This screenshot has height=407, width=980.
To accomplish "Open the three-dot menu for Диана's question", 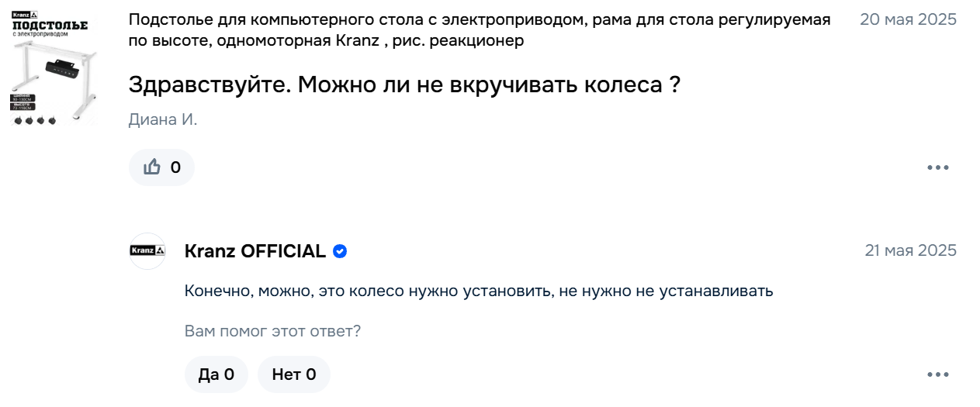I will click(x=938, y=167).
